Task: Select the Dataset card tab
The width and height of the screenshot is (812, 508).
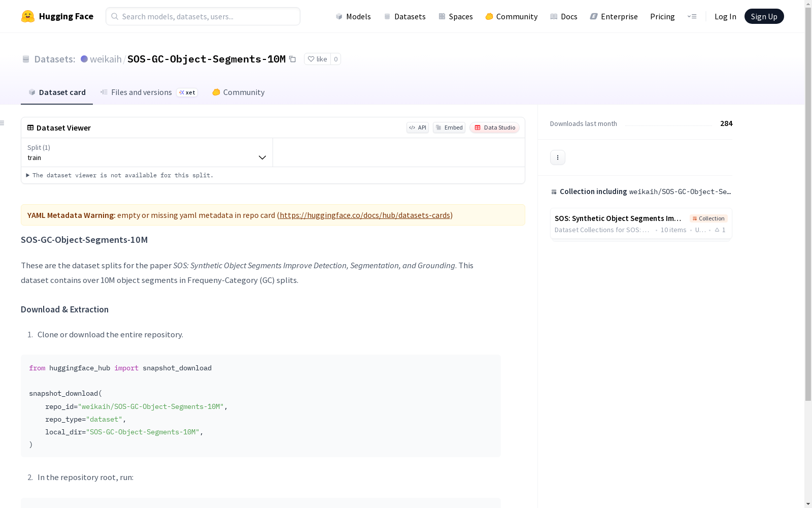Action: coord(57,92)
